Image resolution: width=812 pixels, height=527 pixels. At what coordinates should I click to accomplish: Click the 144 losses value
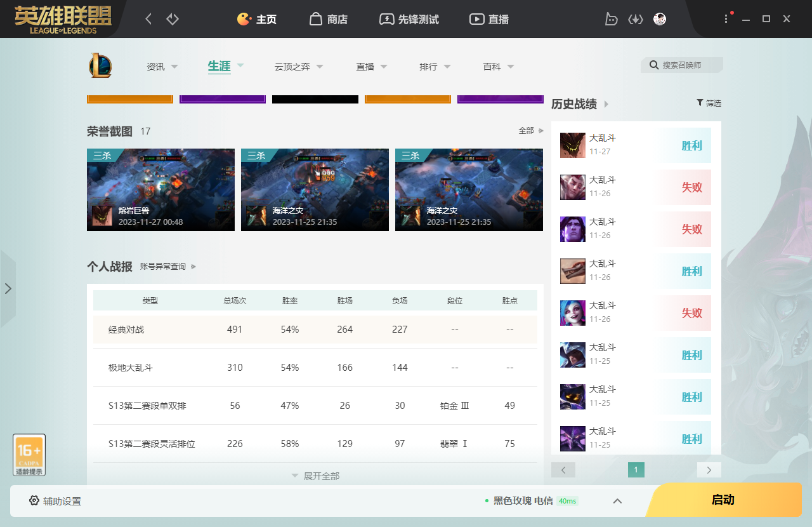tap(400, 368)
